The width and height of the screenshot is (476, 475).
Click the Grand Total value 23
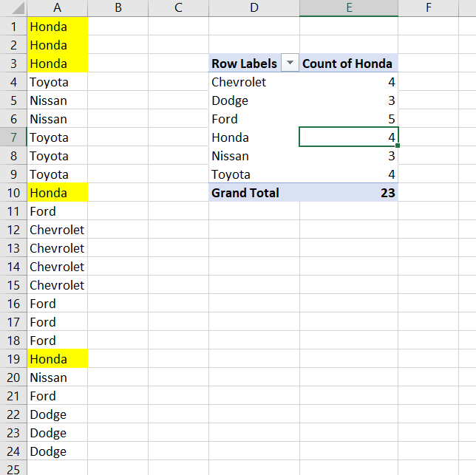coord(349,193)
